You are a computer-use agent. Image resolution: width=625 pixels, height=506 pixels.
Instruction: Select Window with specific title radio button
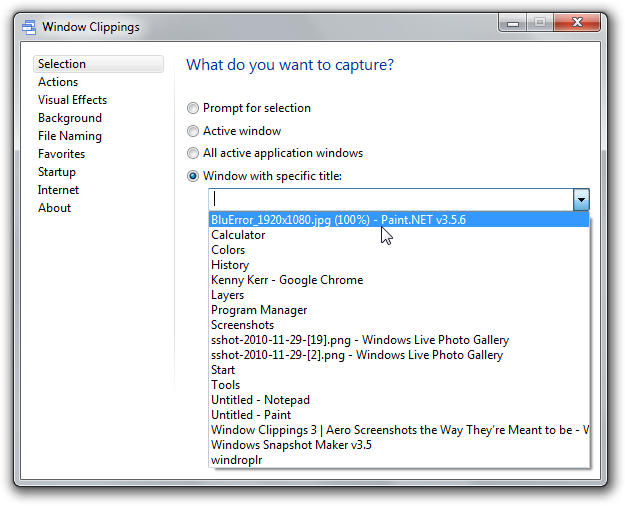coord(193,176)
